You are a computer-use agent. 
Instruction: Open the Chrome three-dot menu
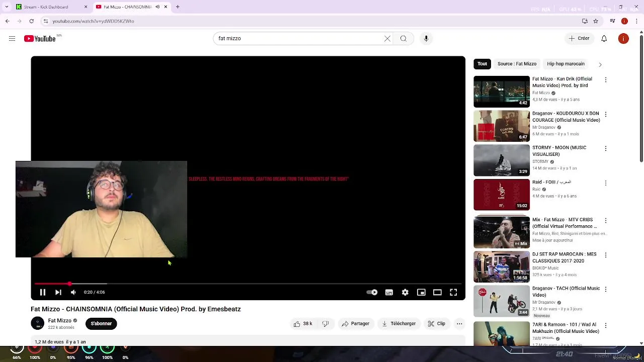click(x=636, y=21)
